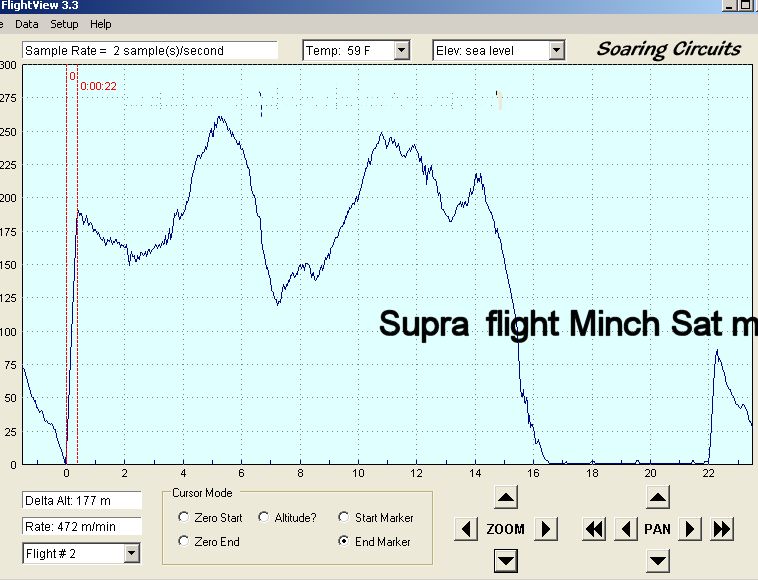The height and width of the screenshot is (580, 758).
Task: Click the Temp: 59 F combo box text
Action: click(x=338, y=51)
